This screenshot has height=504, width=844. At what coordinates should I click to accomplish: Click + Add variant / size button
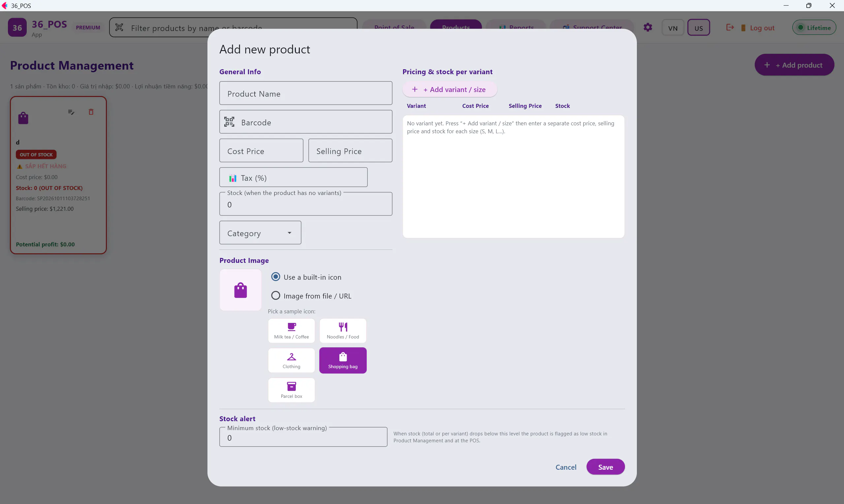pos(450,89)
